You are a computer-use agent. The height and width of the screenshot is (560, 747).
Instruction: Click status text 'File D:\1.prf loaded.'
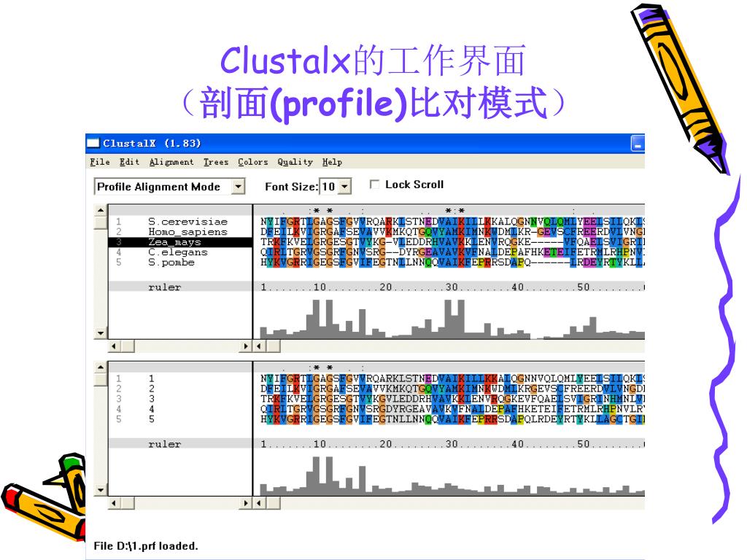tap(146, 545)
